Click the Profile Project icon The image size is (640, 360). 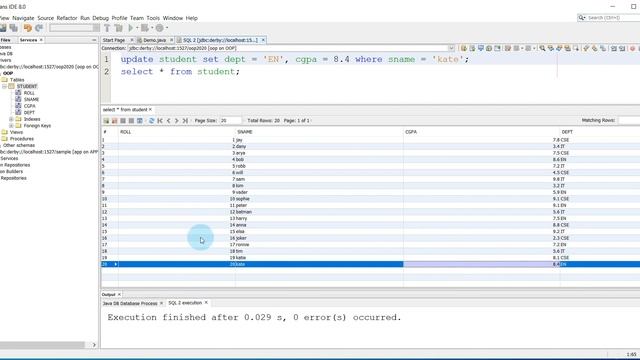coord(159,28)
